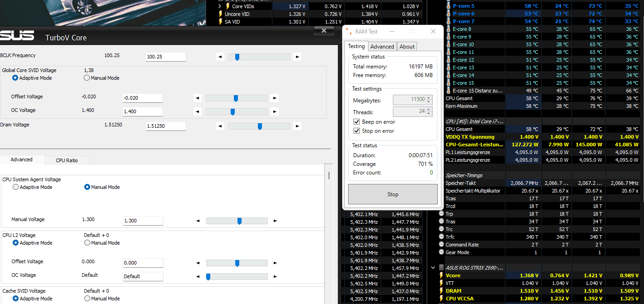The image size is (644, 304).
Task: Click the BCLK Frequency slider
Action: click(x=259, y=57)
